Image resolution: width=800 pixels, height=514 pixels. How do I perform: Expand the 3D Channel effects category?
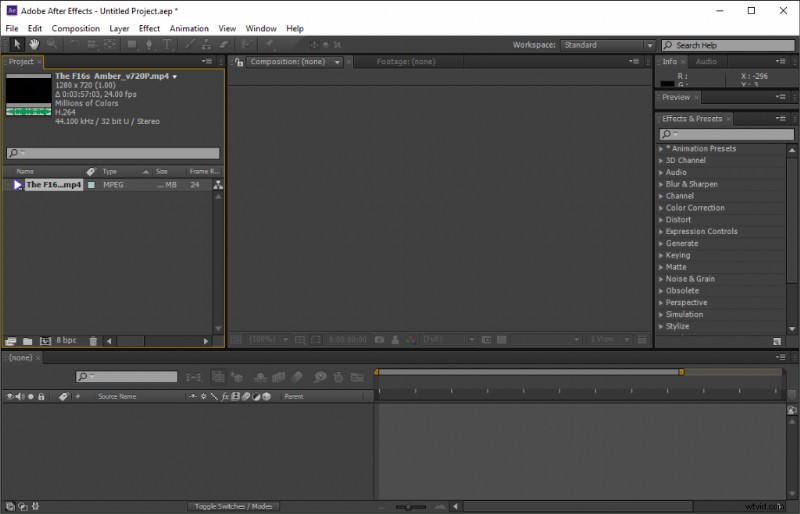pos(661,160)
